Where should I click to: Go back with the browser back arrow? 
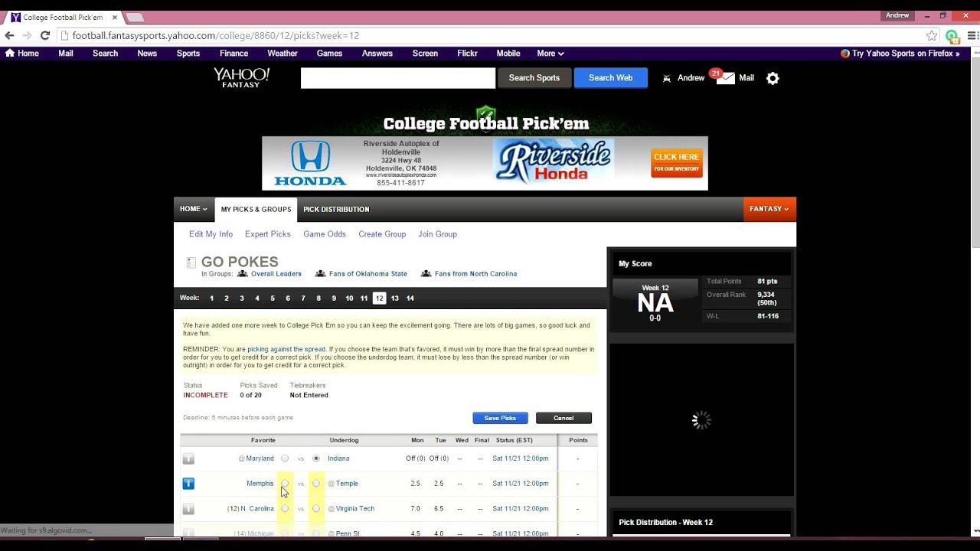(x=9, y=35)
